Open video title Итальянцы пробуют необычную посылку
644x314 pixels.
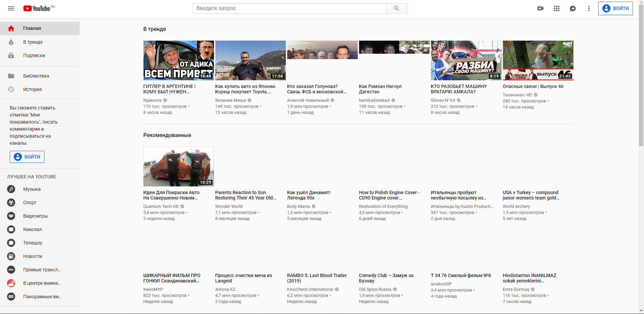[459, 195]
